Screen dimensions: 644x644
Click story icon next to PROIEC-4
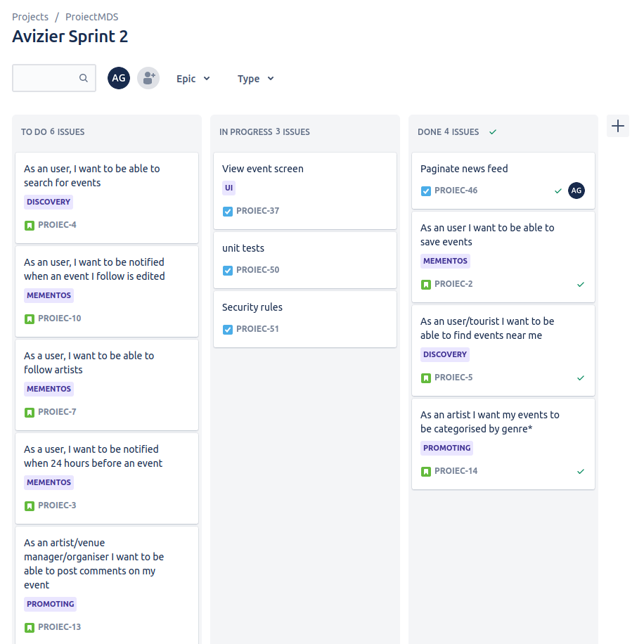[29, 225]
